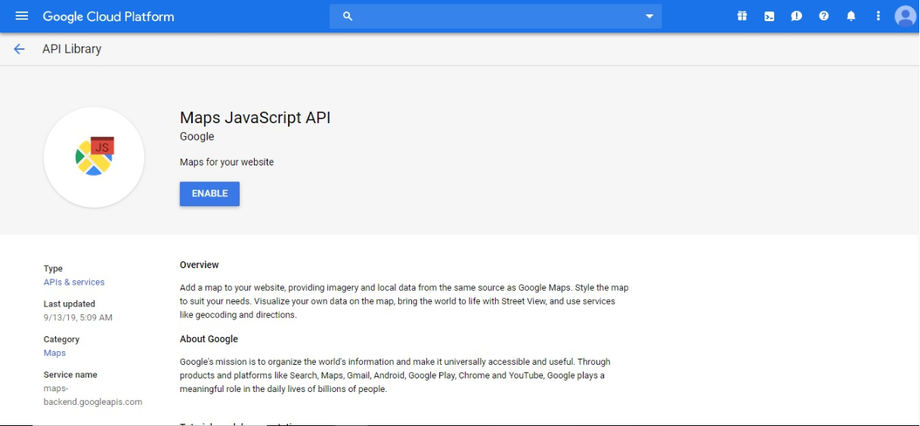Click the Service name label
The height and width of the screenshot is (426, 920).
coord(70,375)
